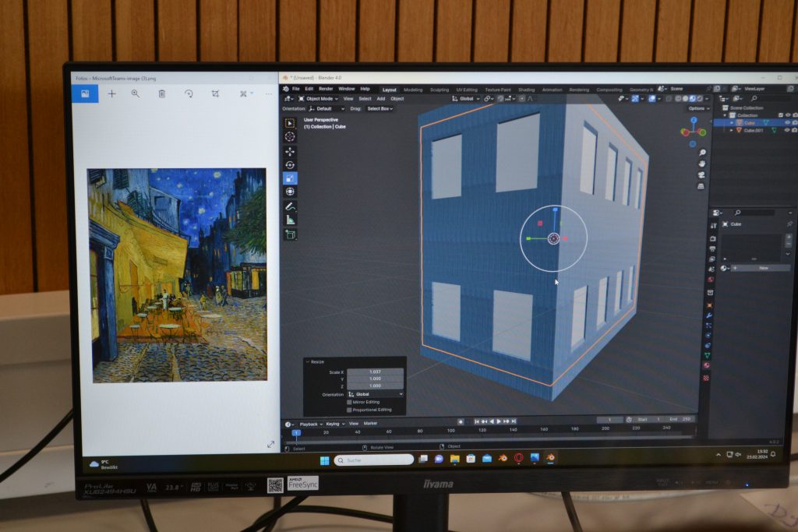Expand the Cube.001 item in outliner
Image resolution: width=798 pixels, height=532 pixels.
(732, 130)
